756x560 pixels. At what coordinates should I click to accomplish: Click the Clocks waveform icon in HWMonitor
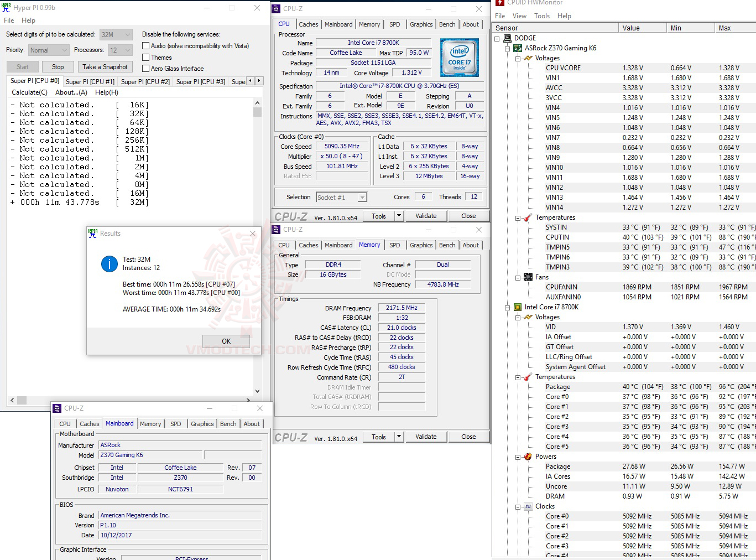[x=528, y=506]
